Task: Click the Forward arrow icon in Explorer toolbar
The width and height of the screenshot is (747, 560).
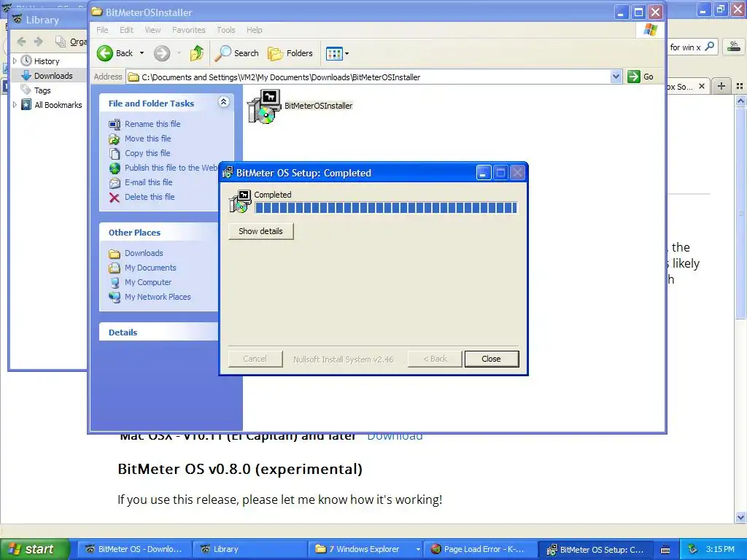Action: 162,53
